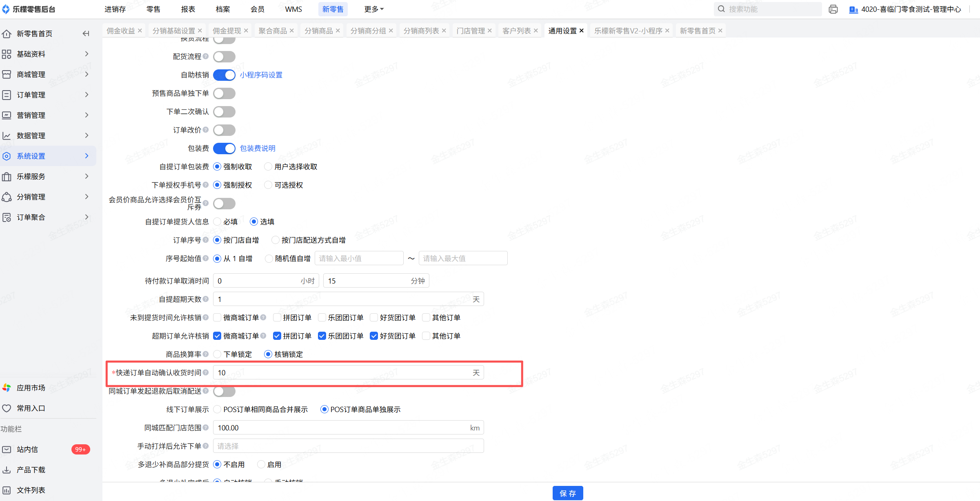Screen dimensions: 980x501
Task: Collapse sidebar with the arrow icon
Action: click(x=86, y=33)
